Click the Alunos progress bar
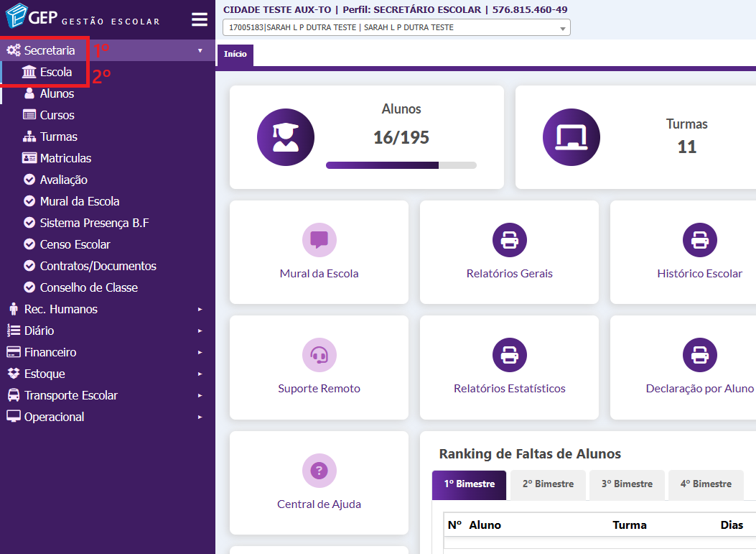 pyautogui.click(x=401, y=165)
